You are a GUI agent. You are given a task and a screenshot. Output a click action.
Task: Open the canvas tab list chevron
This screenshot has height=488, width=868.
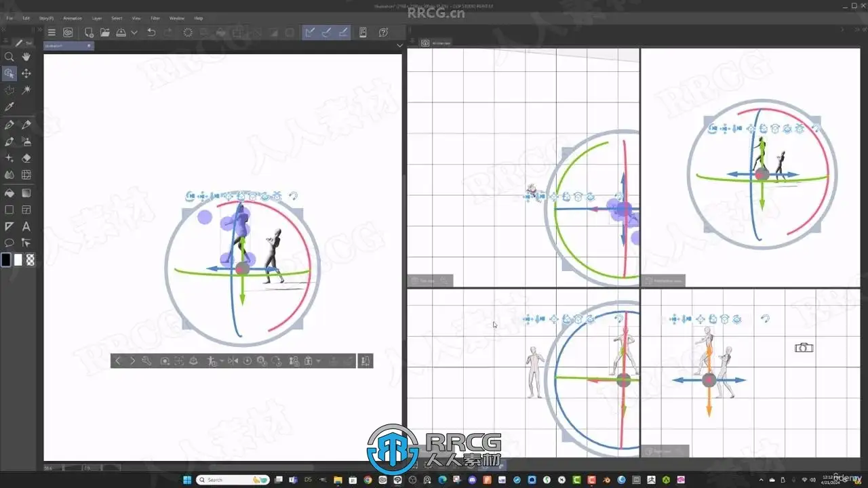(x=399, y=46)
